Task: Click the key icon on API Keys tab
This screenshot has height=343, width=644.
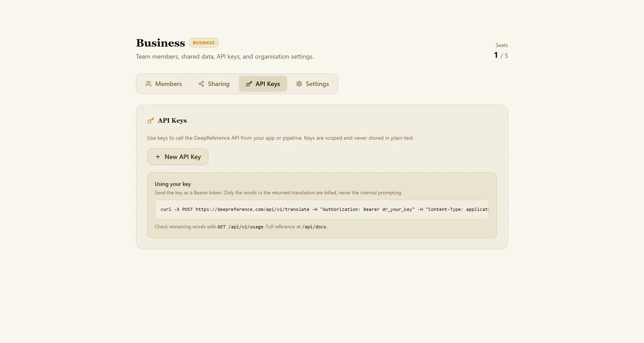Action: tap(249, 84)
